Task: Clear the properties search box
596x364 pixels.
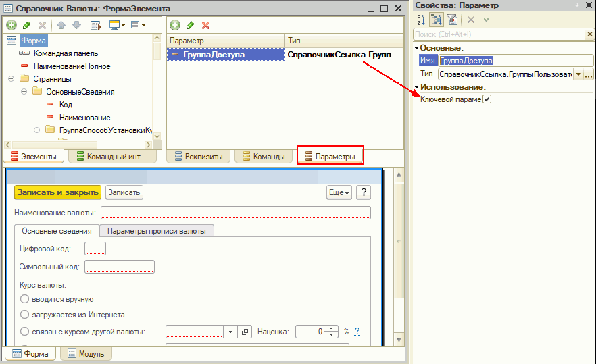Action: (589, 34)
